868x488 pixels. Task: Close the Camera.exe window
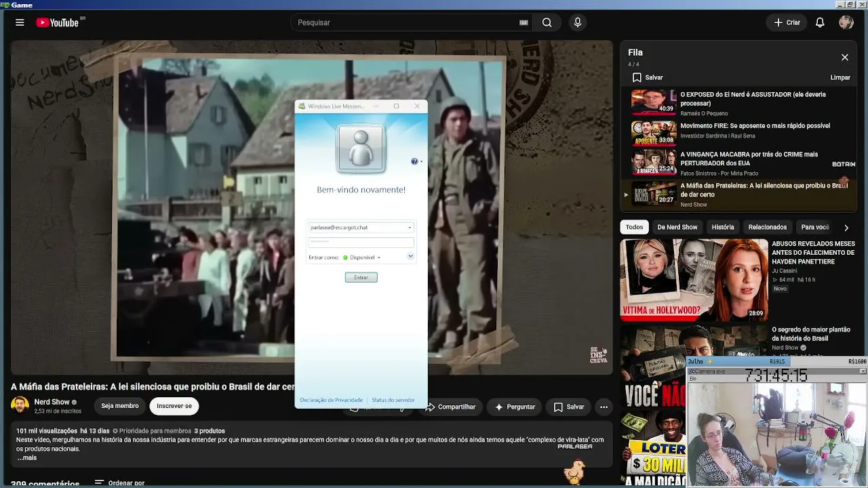pos(863,371)
